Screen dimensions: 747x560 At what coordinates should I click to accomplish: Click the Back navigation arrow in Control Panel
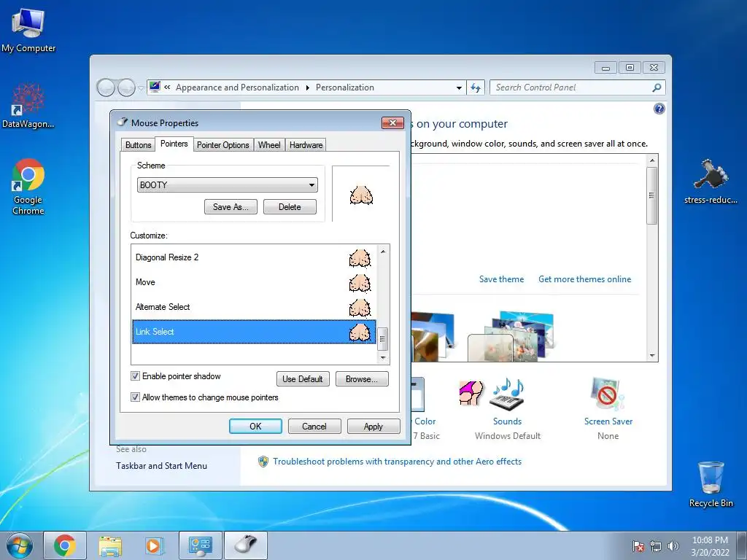(106, 87)
